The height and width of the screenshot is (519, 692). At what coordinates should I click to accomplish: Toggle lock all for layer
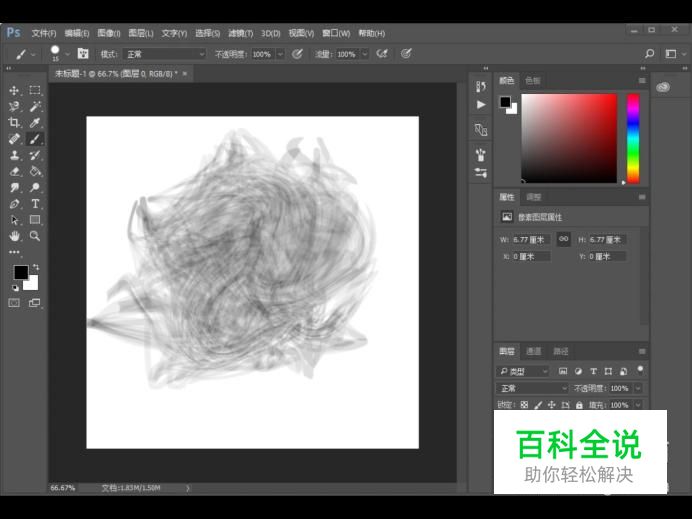(579, 405)
